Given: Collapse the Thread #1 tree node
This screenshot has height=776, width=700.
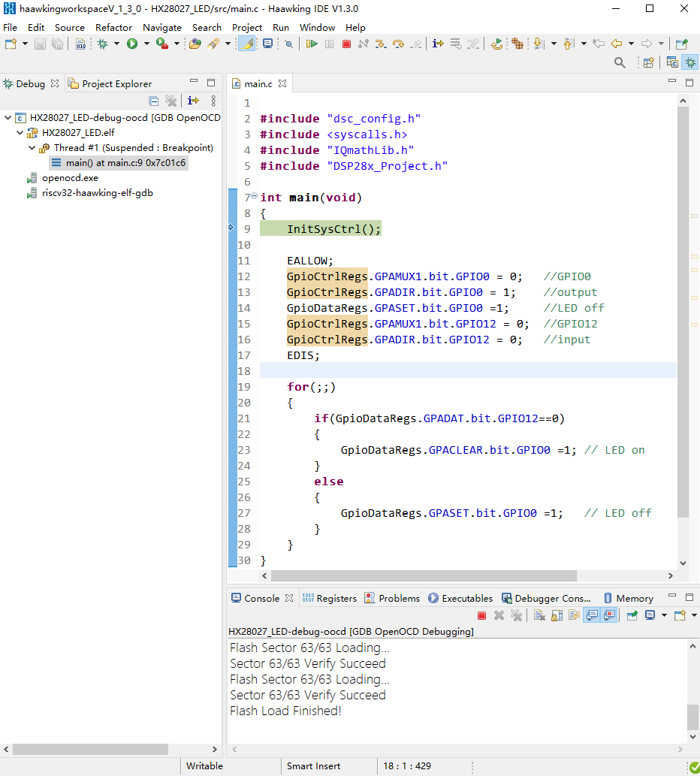Looking at the screenshot, I should 32,147.
